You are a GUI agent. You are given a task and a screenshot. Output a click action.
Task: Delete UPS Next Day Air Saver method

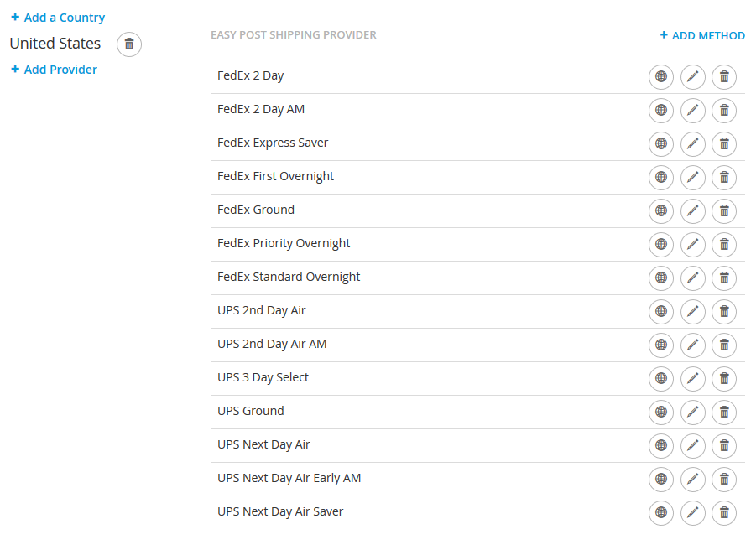(724, 513)
